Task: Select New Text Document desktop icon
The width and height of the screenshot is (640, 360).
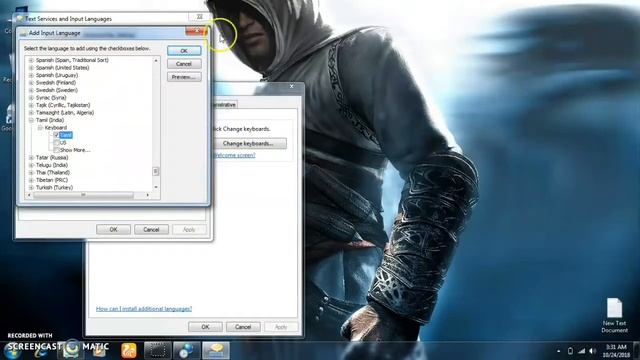Action: (x=614, y=315)
